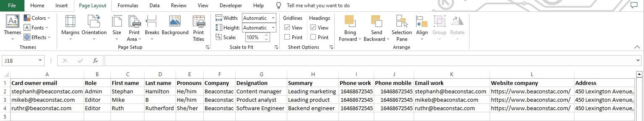
Task: Open the Margins menu
Action: (x=70, y=28)
